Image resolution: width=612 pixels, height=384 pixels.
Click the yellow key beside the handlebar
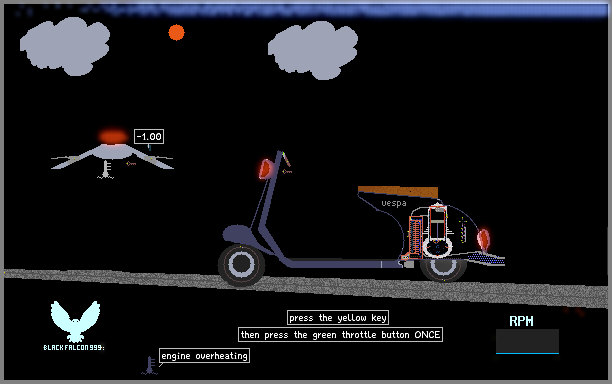tap(288, 171)
